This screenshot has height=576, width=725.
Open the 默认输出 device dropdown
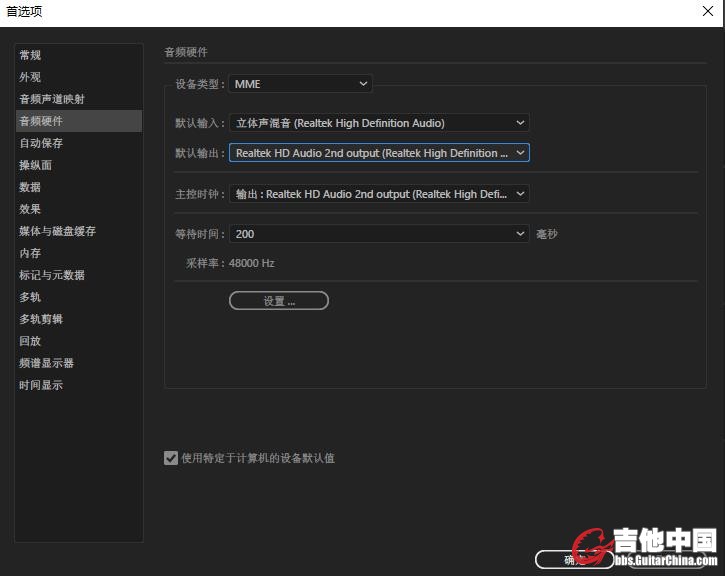coord(379,153)
